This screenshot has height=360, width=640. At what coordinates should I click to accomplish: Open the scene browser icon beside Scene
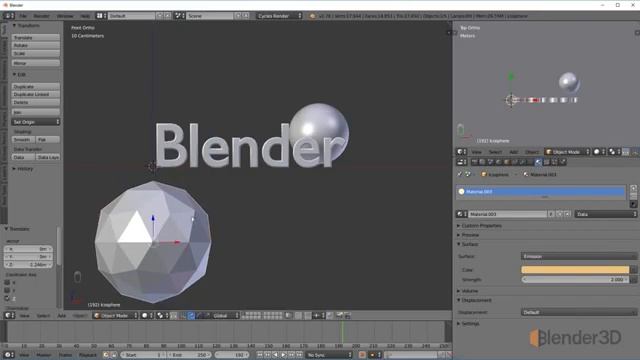[179, 16]
